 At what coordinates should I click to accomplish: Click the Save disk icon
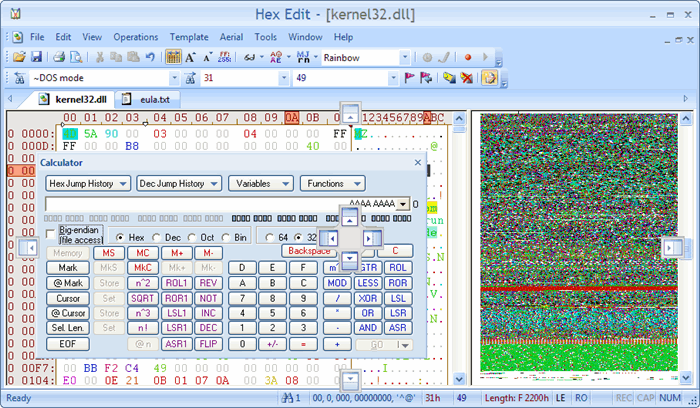click(36, 57)
